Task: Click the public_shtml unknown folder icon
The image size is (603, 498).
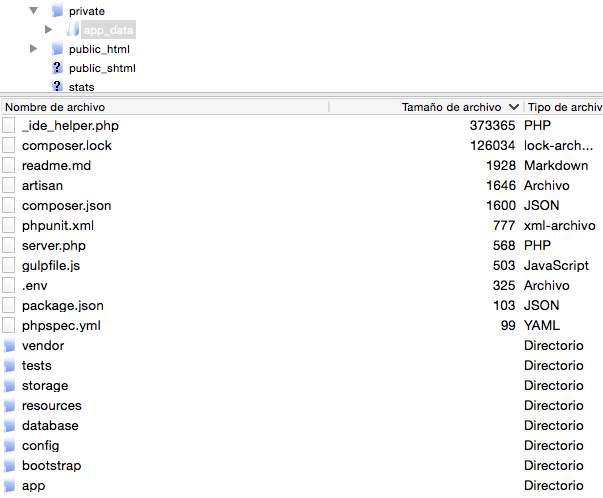Action: (x=57, y=68)
